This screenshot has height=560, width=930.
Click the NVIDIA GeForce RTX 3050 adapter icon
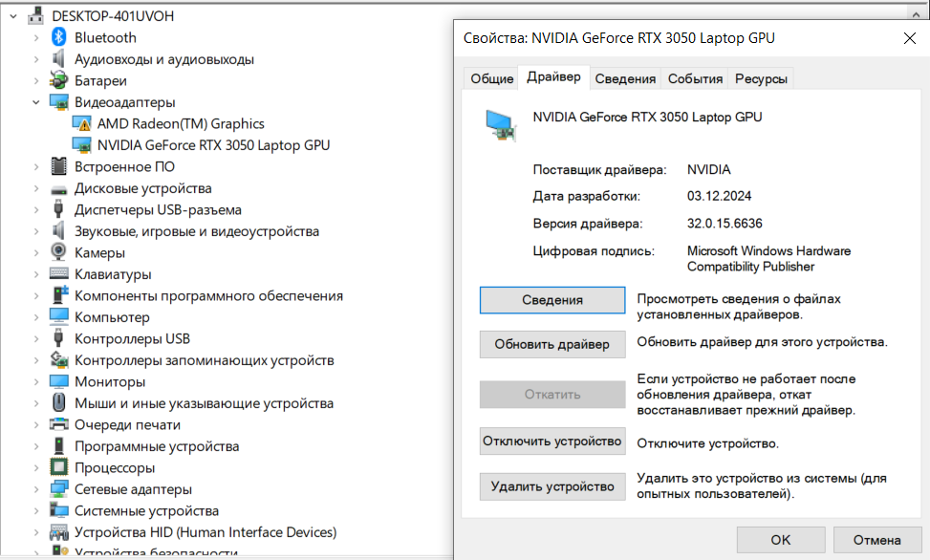coord(81,145)
